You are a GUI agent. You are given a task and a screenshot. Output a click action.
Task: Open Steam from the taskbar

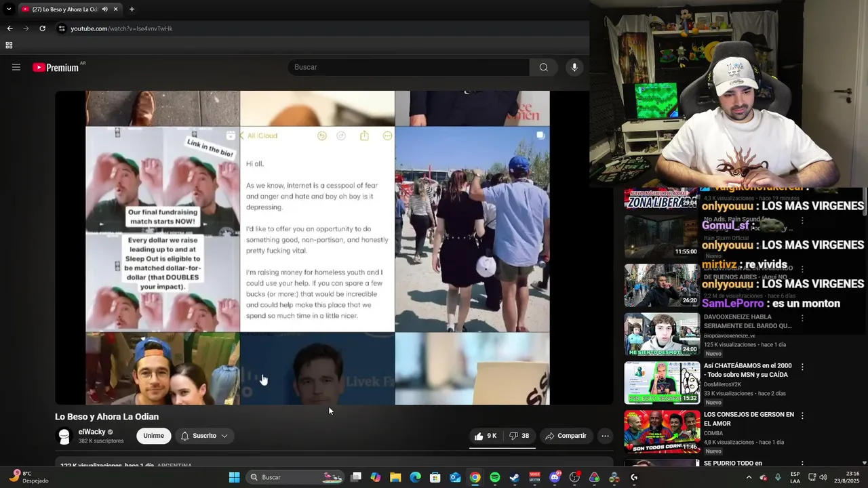click(515, 477)
